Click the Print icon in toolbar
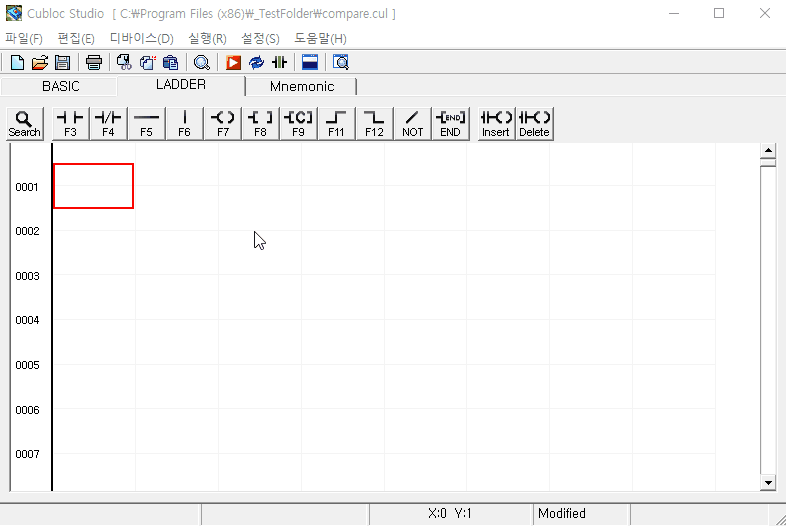The width and height of the screenshot is (786, 526). [94, 63]
